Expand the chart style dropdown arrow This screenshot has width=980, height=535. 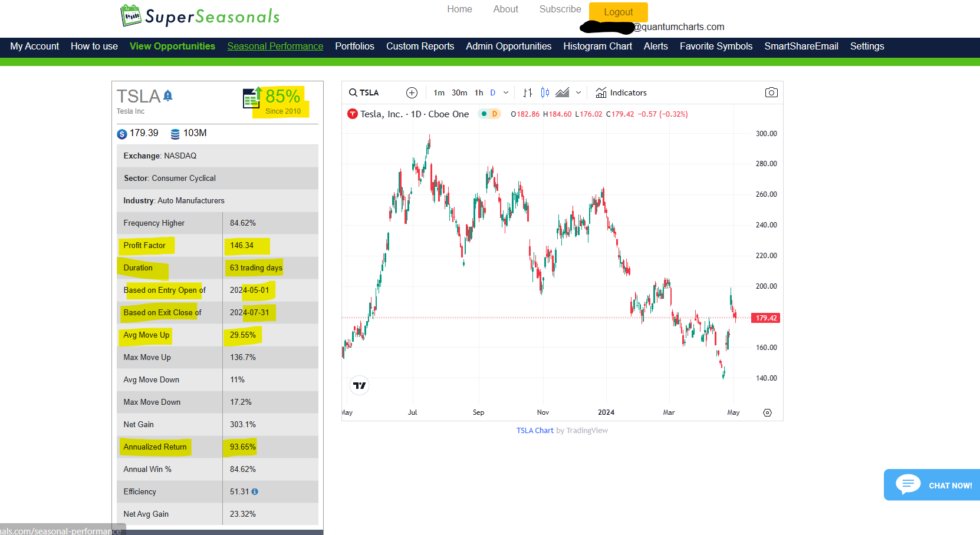tap(578, 93)
